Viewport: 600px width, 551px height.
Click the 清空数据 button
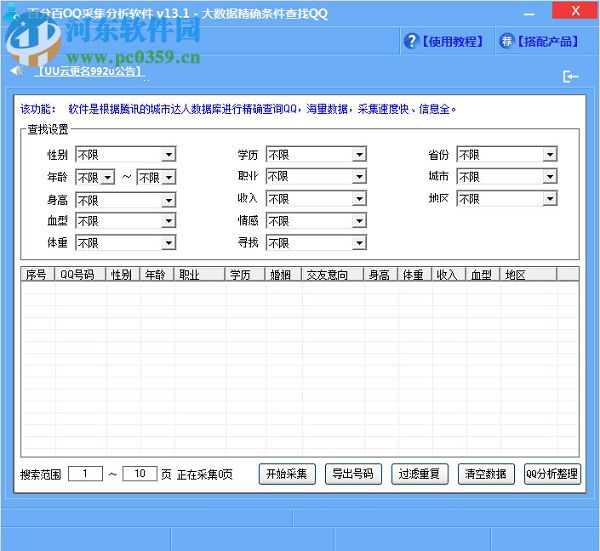(x=486, y=474)
